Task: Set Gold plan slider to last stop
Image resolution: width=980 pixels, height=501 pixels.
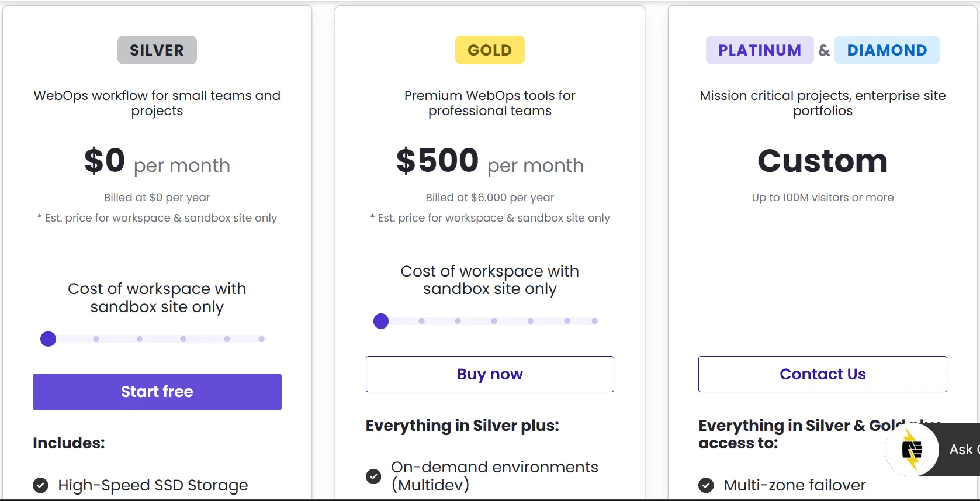Action: point(594,321)
